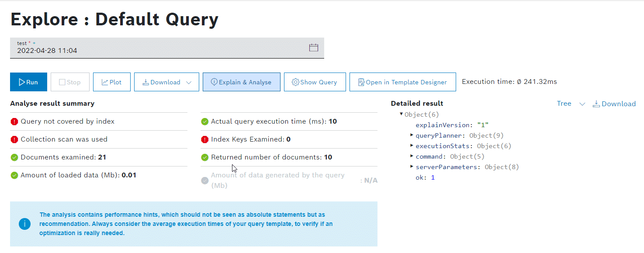
Task: Expand the executionStats object
Action: tap(412, 146)
